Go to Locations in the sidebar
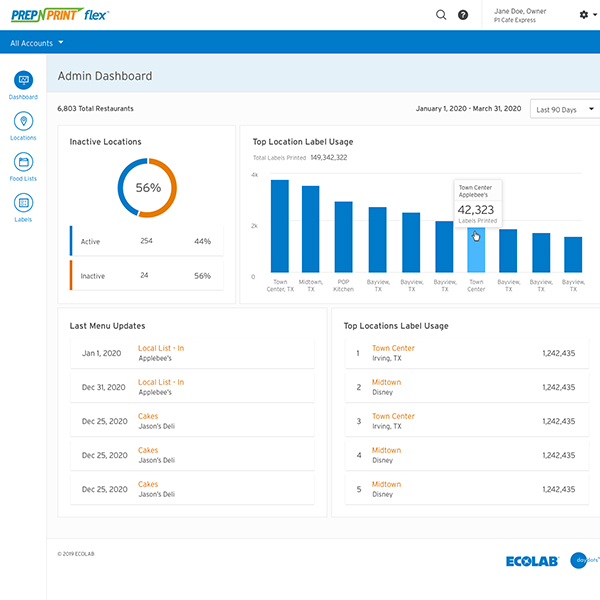The width and height of the screenshot is (600, 600). 23,121
